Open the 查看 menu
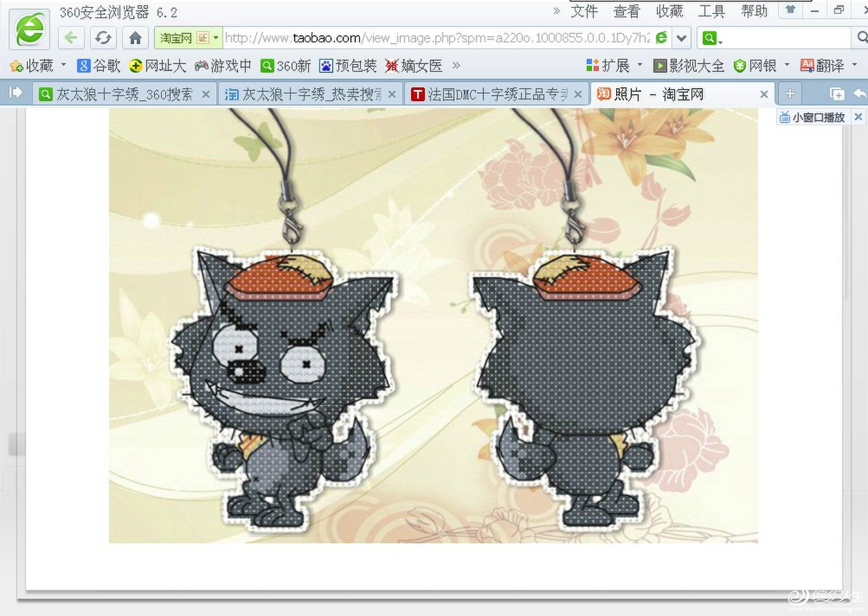This screenshot has width=868, height=616. 627,11
